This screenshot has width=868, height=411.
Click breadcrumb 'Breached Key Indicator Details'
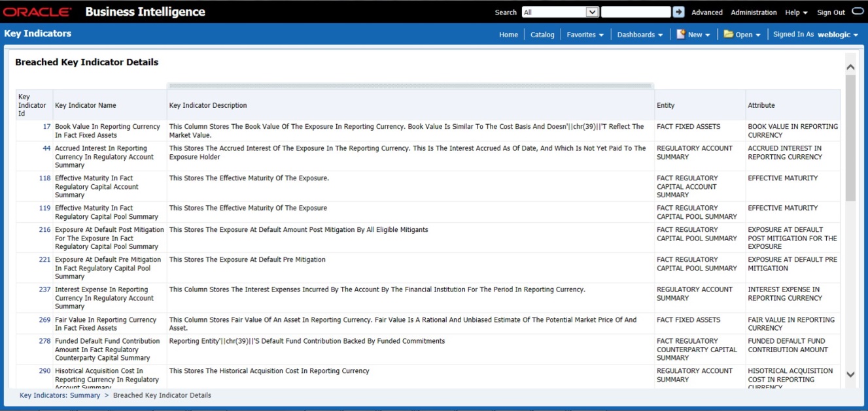coord(162,395)
